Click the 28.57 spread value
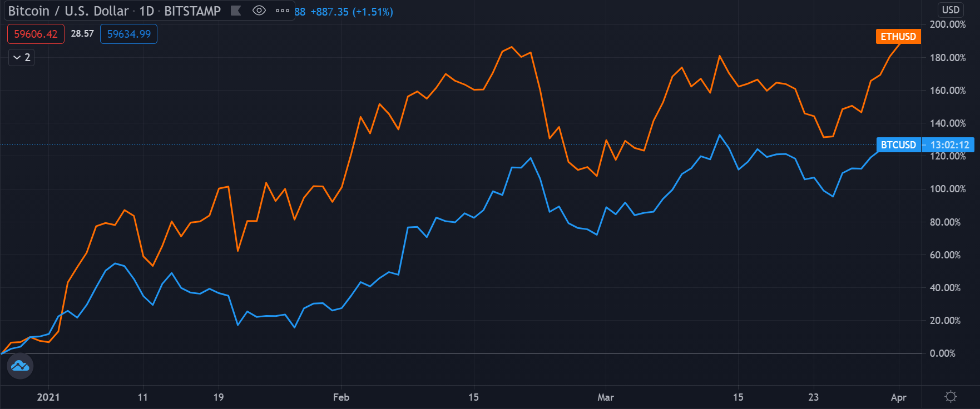 pos(82,34)
